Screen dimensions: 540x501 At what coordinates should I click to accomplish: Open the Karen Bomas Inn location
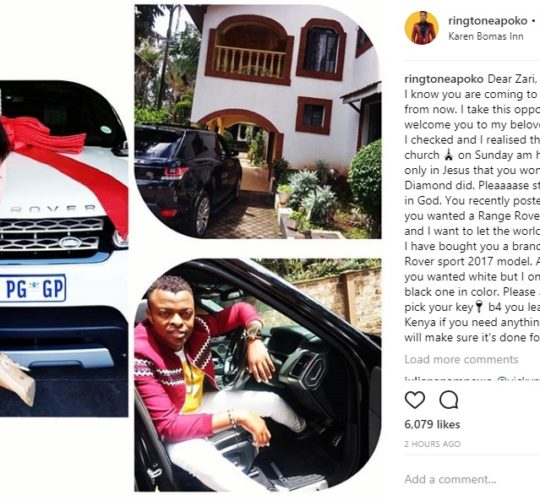click(486, 36)
